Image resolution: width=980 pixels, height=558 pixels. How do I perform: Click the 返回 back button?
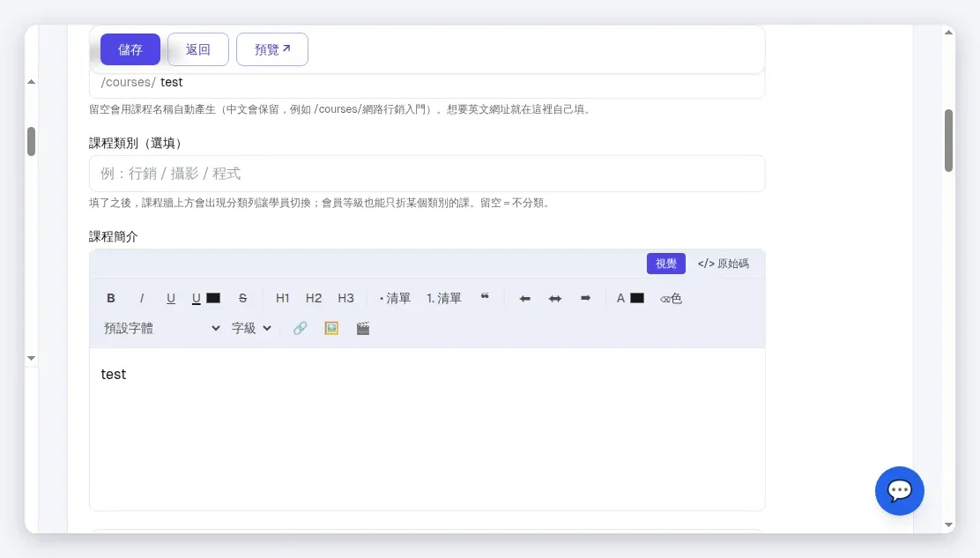tap(198, 49)
